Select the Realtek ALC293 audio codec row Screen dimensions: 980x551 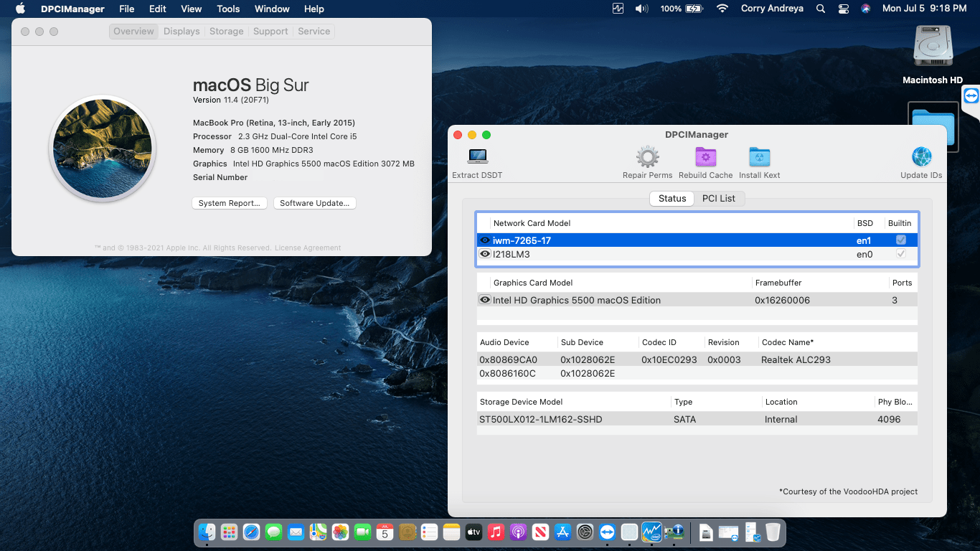(x=697, y=359)
